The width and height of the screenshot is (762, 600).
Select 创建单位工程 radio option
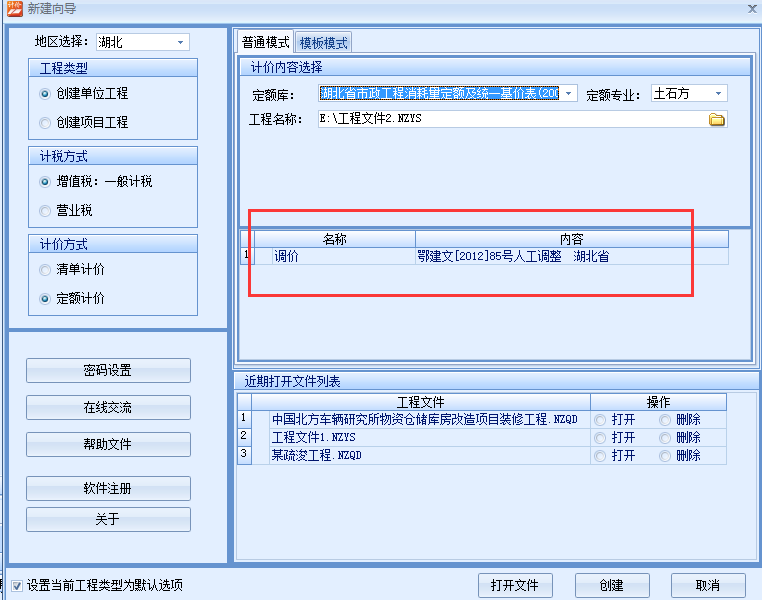pos(45,94)
